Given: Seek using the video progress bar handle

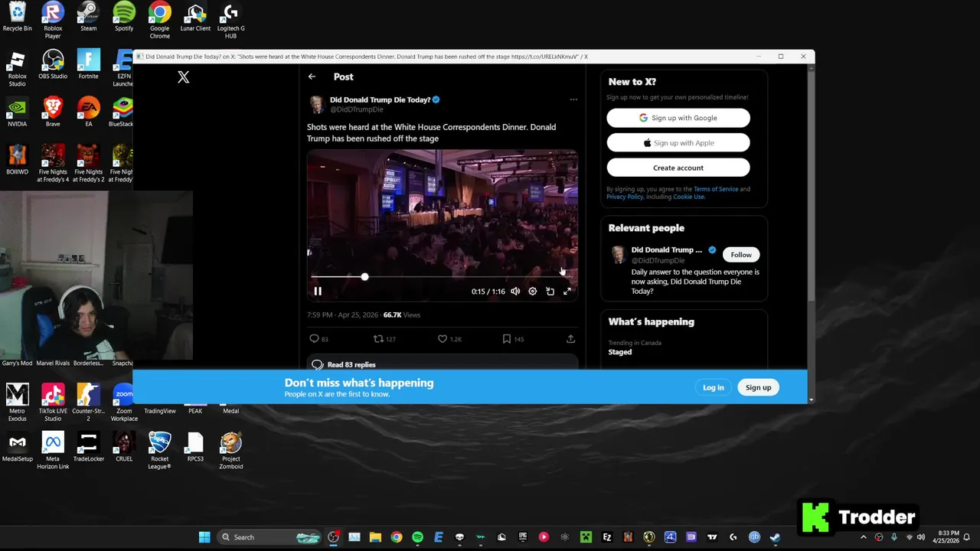Looking at the screenshot, I should click(x=364, y=276).
